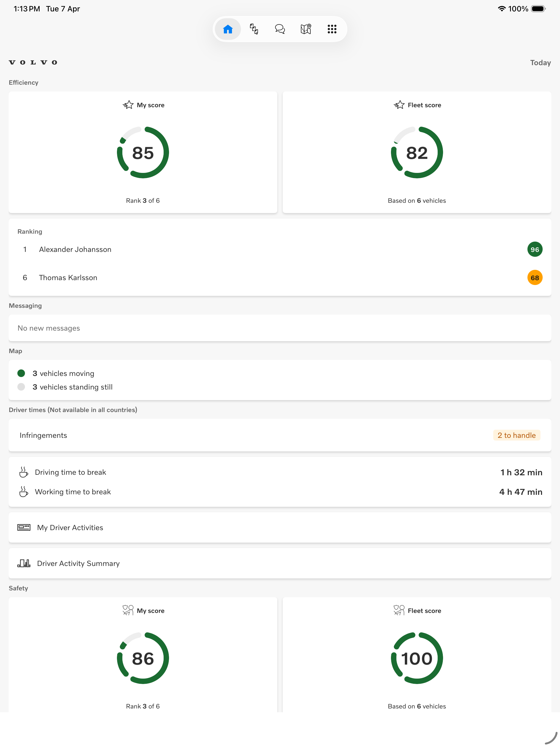
Task: Open the vehicle transfer icon in navigation
Action: tap(254, 29)
